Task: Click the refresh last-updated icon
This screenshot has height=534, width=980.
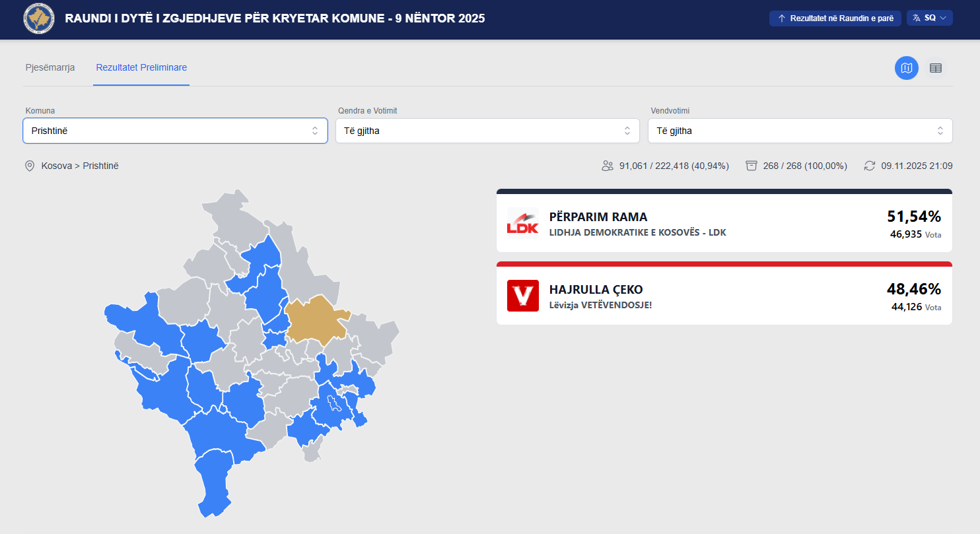Action: tap(869, 166)
